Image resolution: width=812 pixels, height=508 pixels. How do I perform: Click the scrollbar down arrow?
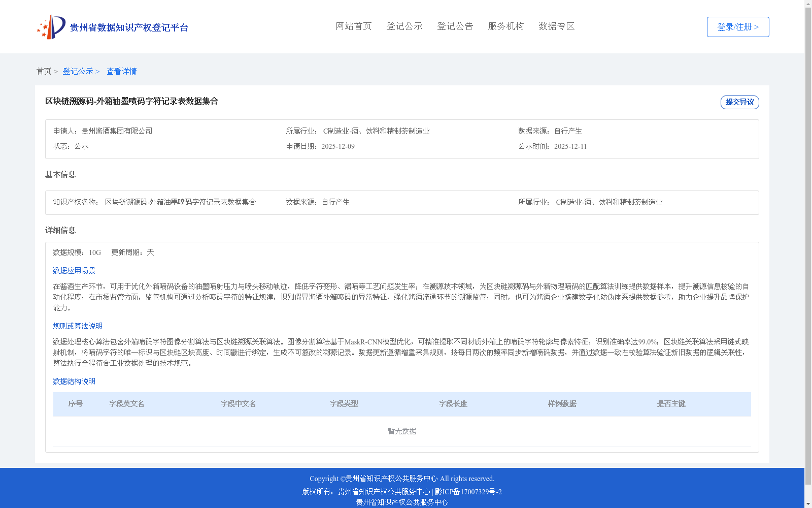tap(808, 504)
